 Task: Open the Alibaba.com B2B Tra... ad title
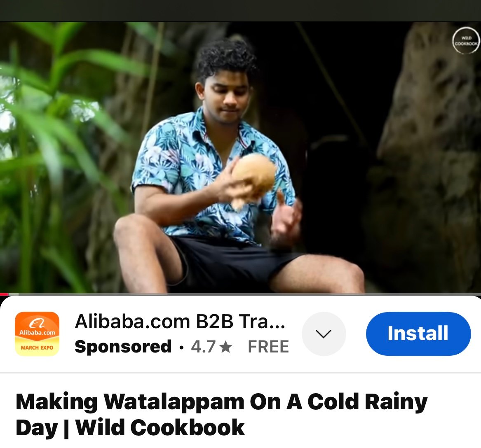[180, 322]
